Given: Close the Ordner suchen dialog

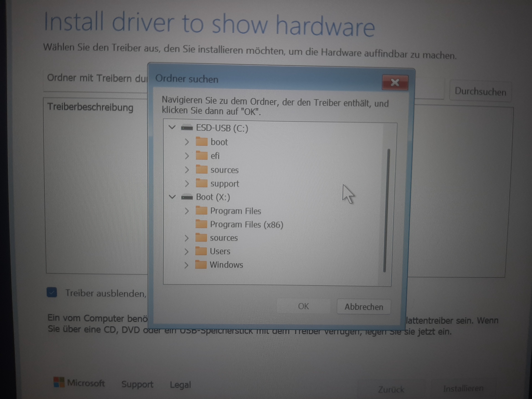Looking at the screenshot, I should [x=395, y=83].
